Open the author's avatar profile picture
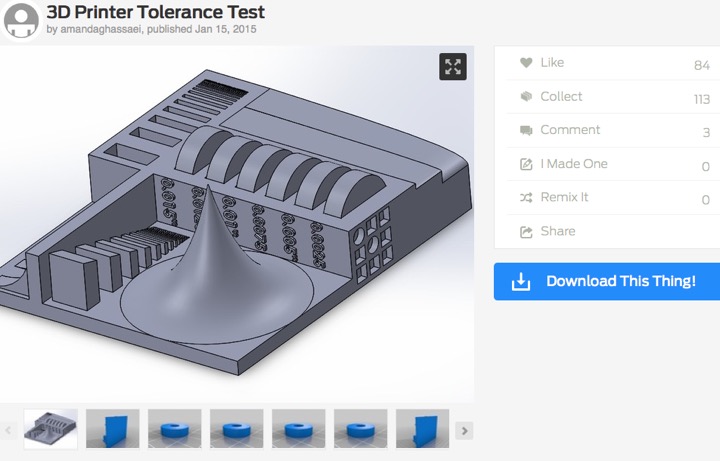The width and height of the screenshot is (720, 461). tap(21, 20)
